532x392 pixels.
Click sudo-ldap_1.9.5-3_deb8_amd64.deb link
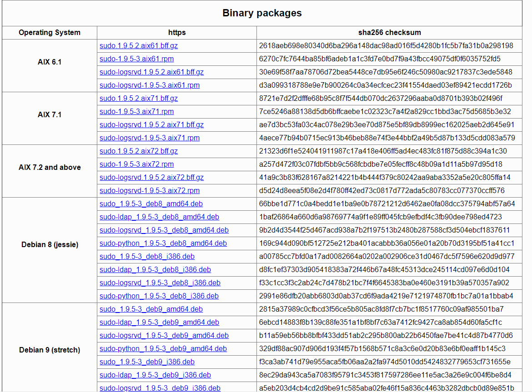click(159, 217)
